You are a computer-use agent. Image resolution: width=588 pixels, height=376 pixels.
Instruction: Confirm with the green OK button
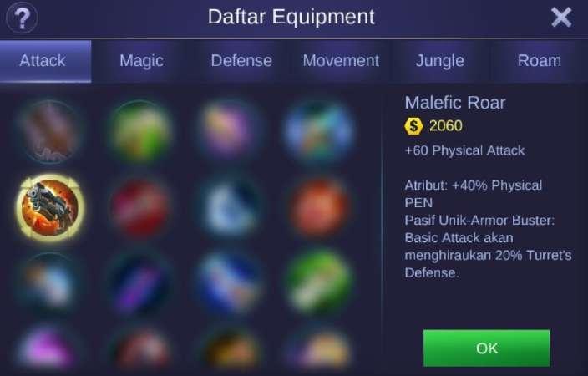[486, 348]
